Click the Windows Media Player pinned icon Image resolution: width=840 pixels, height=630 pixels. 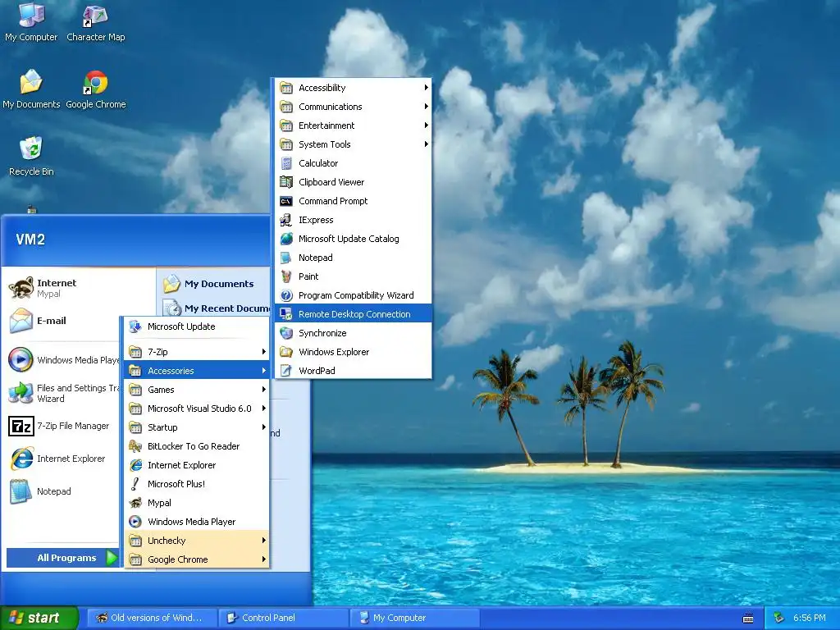click(21, 360)
